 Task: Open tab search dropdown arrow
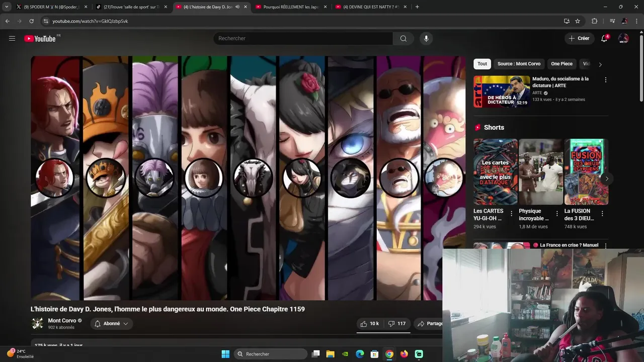[x=7, y=7]
